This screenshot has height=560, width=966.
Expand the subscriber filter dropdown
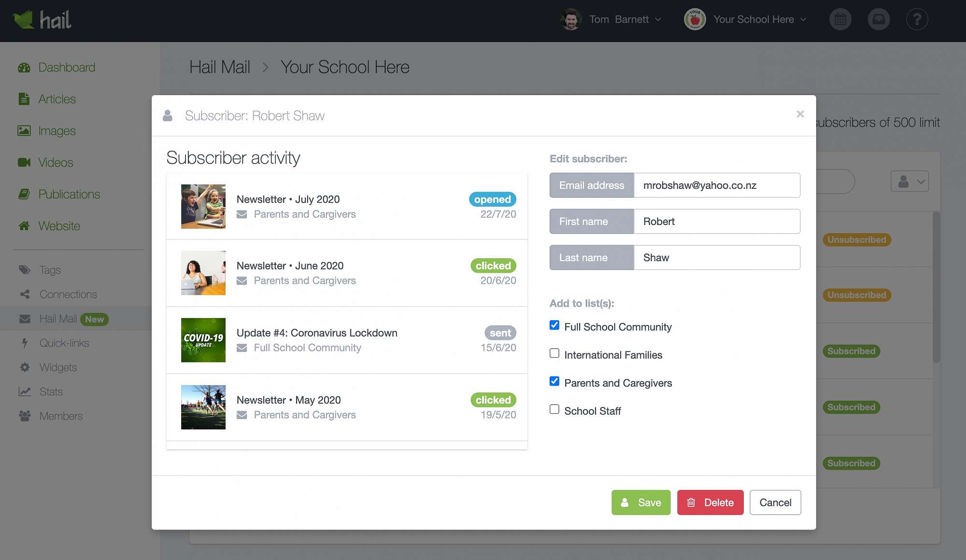point(909,182)
